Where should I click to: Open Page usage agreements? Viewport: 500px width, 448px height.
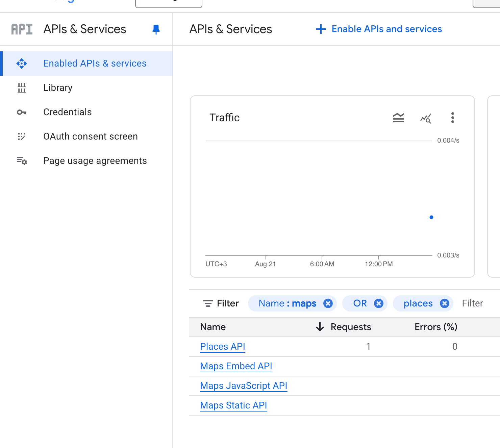(x=95, y=161)
